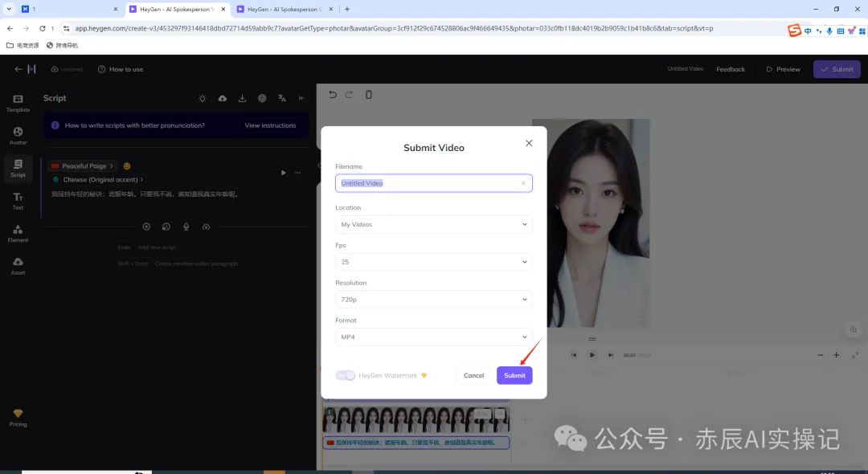This screenshot has height=474, width=868.
Task: Open the browser tab search dropdown
Action: tap(9, 10)
